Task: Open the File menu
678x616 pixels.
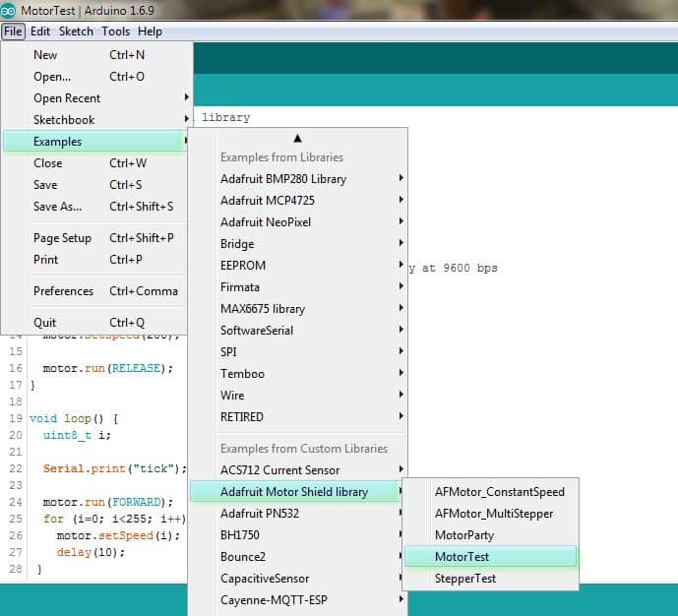Action: [13, 31]
